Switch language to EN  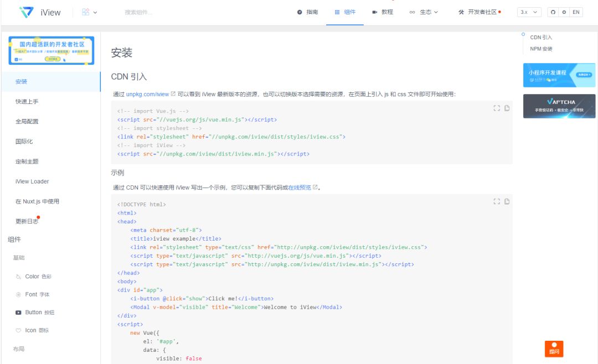(x=576, y=12)
